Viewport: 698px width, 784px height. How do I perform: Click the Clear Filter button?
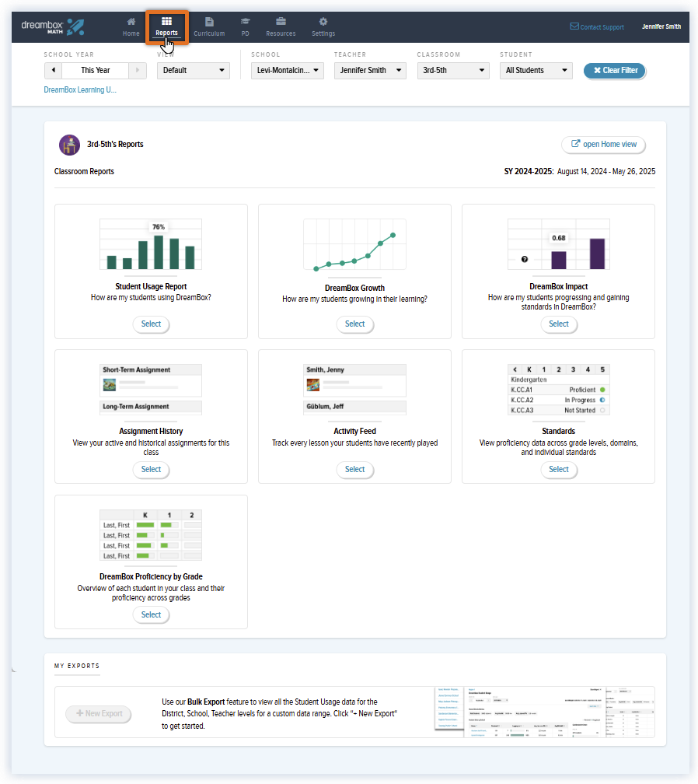point(615,71)
